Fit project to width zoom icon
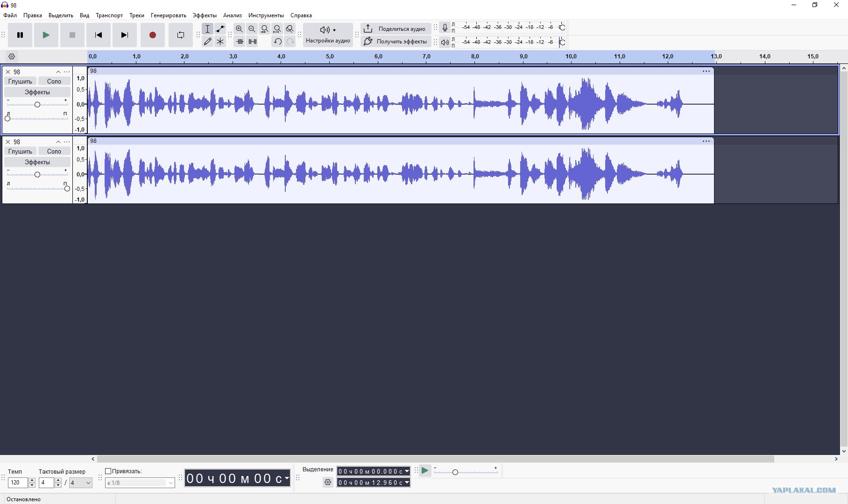The width and height of the screenshot is (848, 504). [277, 29]
